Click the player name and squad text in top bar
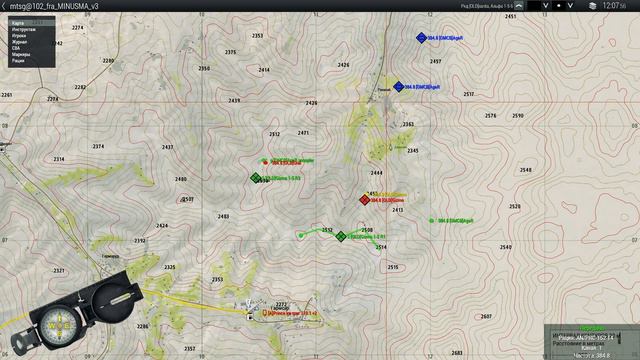Viewport: 640px width, 360px height. 487,6
